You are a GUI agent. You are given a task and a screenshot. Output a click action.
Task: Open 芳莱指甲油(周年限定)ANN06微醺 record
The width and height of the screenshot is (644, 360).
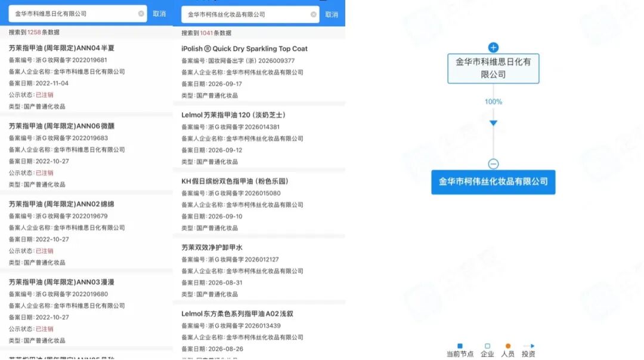pos(61,126)
